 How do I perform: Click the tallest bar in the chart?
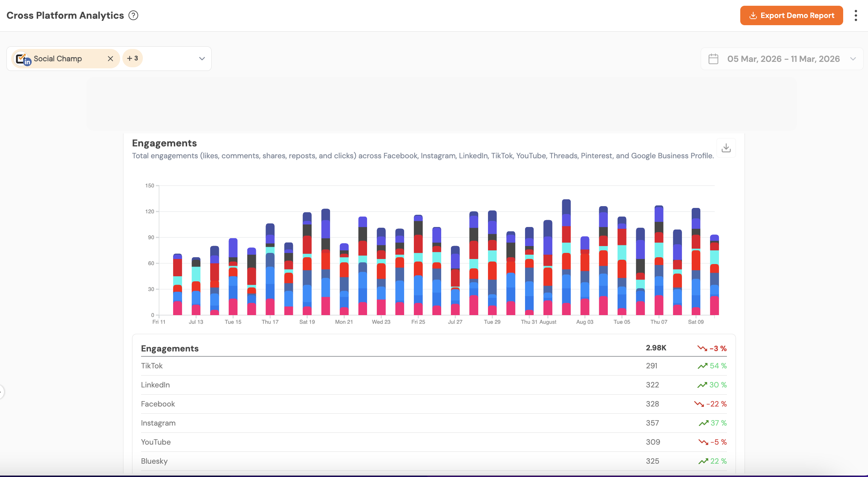(566, 257)
